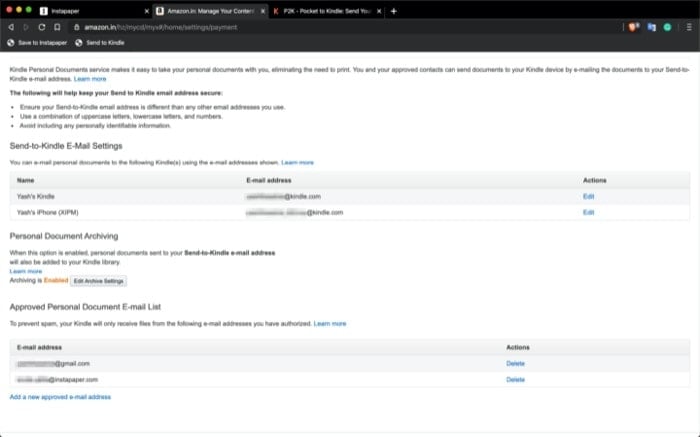Delete the instapaper.com approved address

coord(515,379)
